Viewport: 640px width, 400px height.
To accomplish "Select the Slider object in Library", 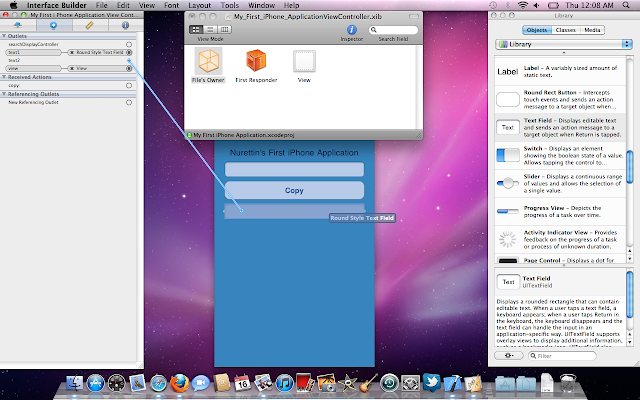I will [x=560, y=183].
